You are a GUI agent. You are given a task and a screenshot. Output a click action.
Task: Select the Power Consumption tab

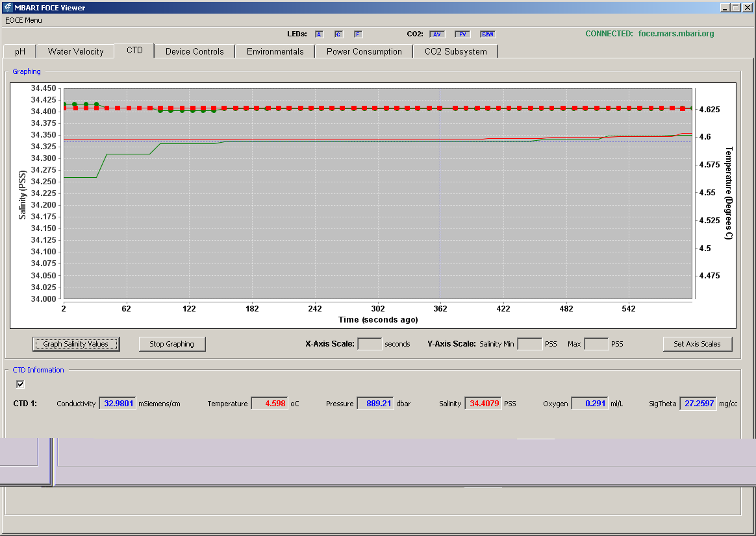point(364,51)
